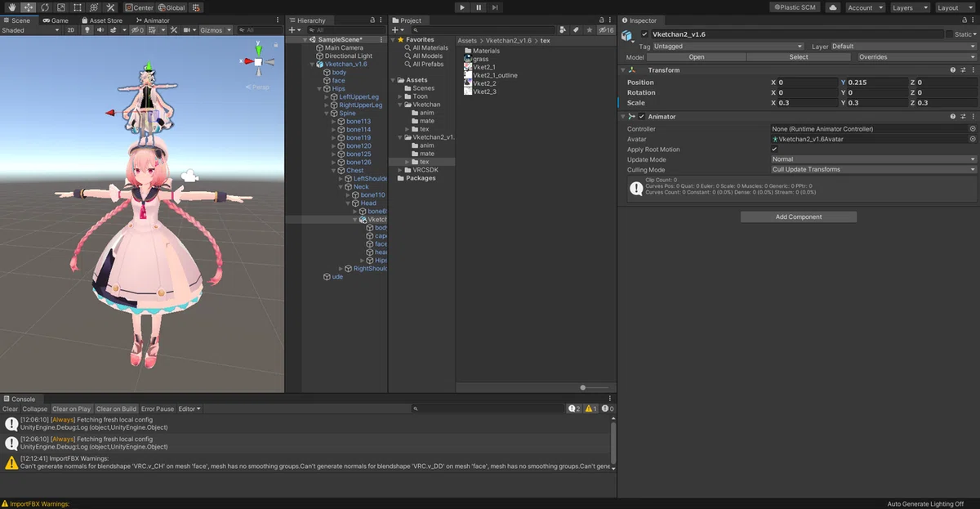980x509 pixels.
Task: Click Project search by type icon
Action: pos(563,30)
